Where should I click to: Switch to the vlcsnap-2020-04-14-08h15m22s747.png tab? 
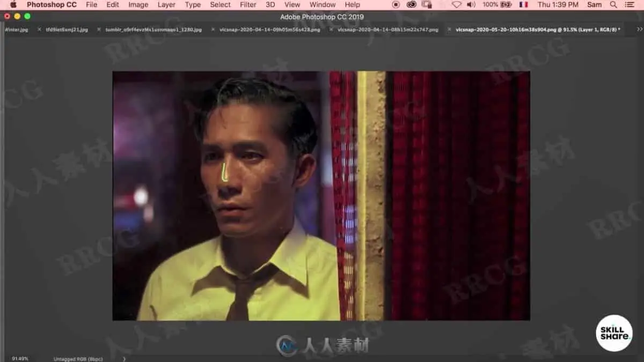coord(388,29)
